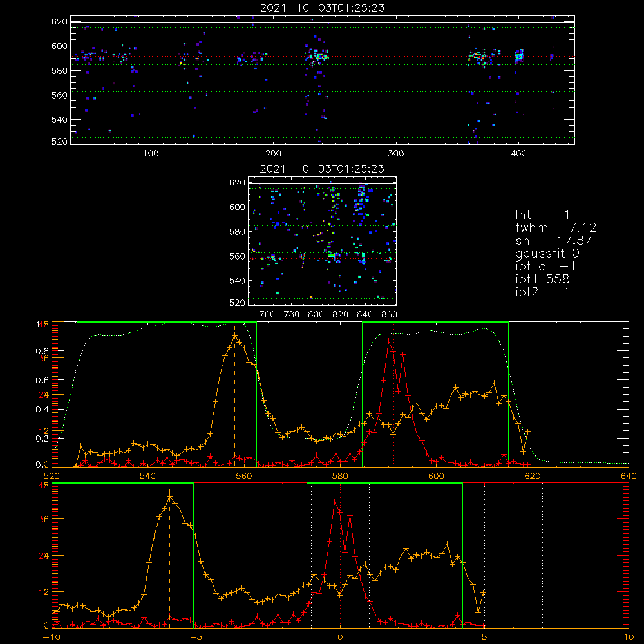
Task: Click the 860 x-axis label of middle plot
Action: click(x=390, y=315)
